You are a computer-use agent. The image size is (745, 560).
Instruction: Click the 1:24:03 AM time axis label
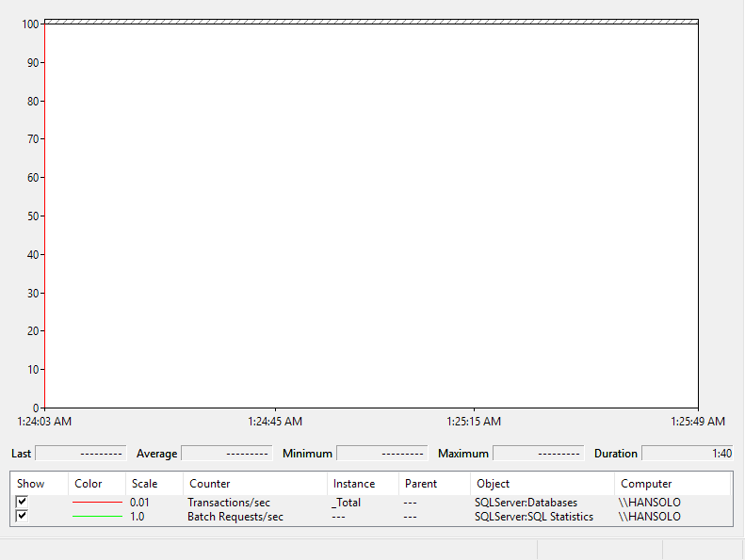(44, 422)
